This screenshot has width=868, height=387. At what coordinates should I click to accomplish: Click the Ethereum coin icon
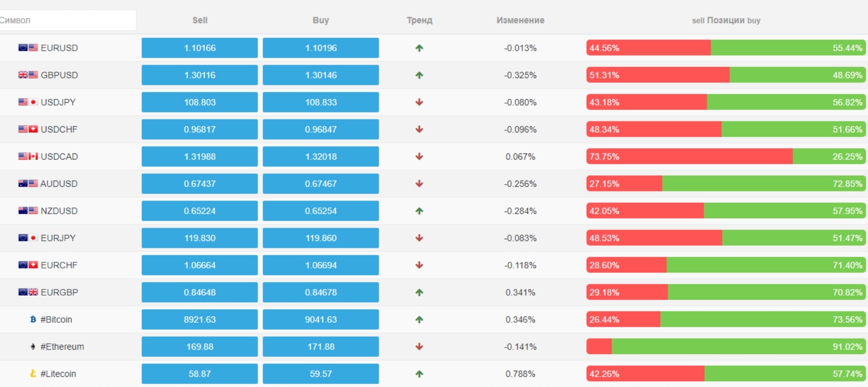[x=33, y=346]
